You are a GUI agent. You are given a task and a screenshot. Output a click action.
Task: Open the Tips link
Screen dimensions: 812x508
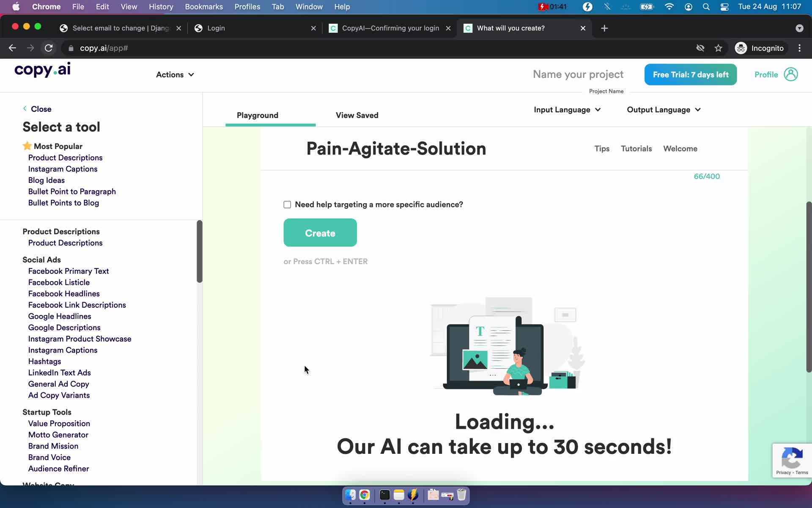click(602, 149)
